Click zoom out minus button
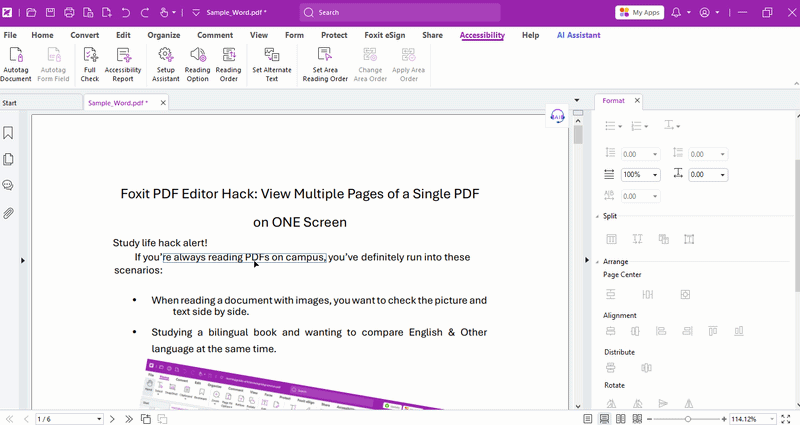Image resolution: width=800 pixels, height=425 pixels. tap(649, 419)
